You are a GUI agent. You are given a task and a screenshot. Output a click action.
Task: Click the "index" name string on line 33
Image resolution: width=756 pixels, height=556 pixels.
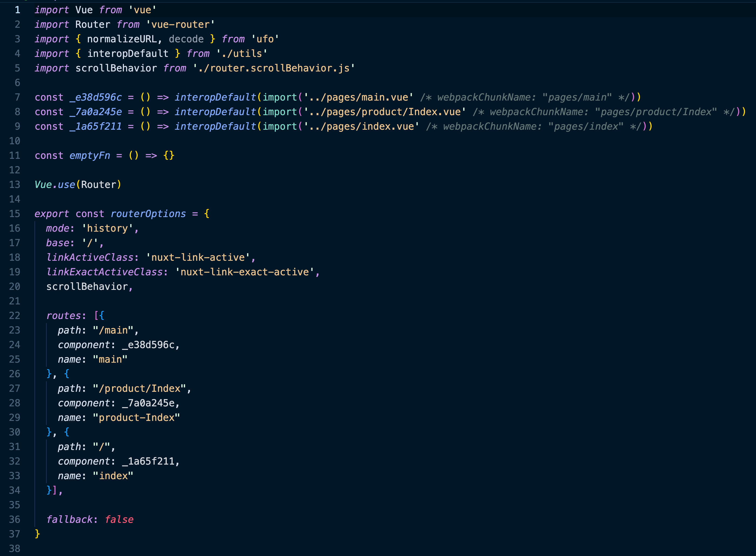pos(113,476)
